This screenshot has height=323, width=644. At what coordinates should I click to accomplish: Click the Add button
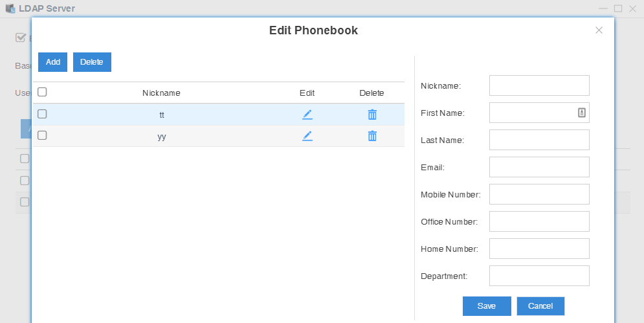point(53,62)
